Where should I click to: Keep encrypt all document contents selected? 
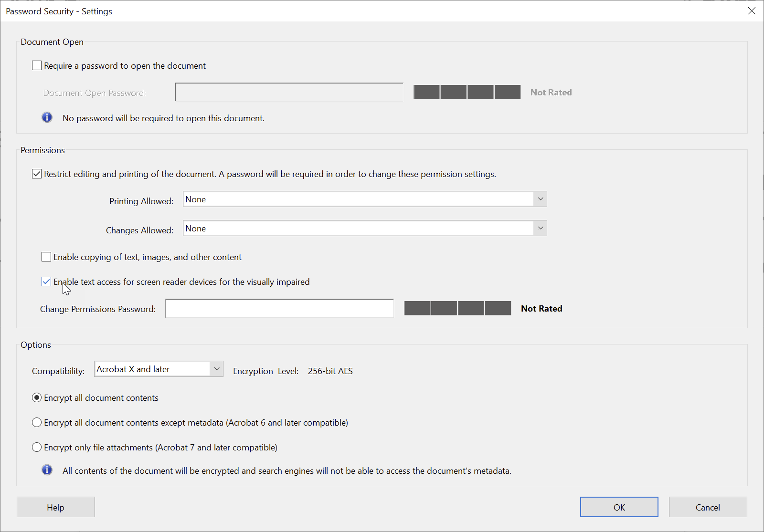click(37, 397)
